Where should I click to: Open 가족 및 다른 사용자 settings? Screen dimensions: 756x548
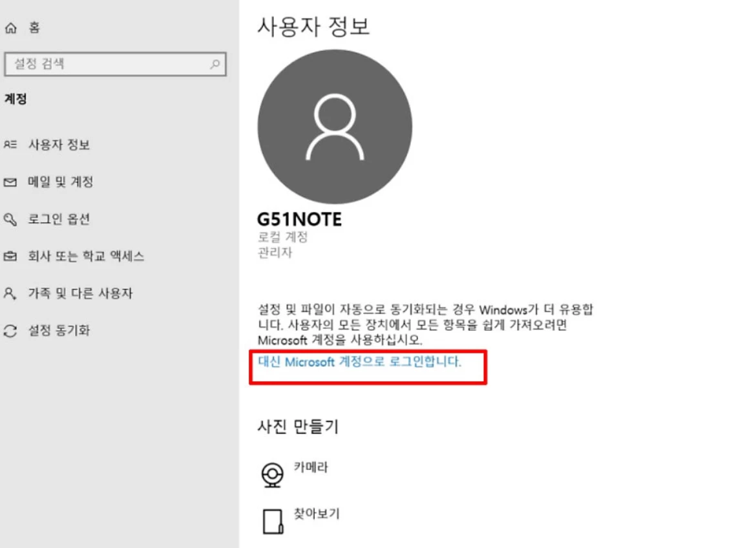[x=81, y=293]
